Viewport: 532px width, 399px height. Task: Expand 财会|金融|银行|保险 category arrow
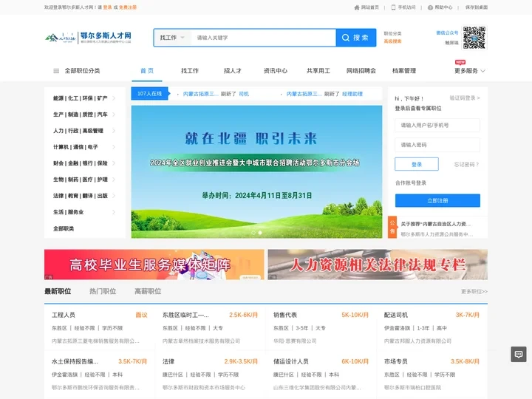pyautogui.click(x=114, y=163)
